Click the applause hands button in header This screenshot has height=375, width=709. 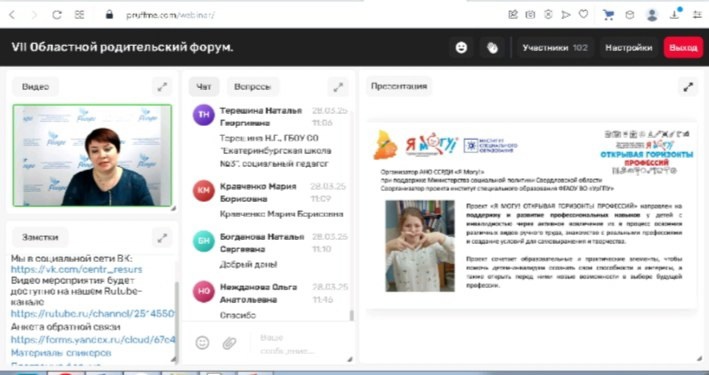492,47
